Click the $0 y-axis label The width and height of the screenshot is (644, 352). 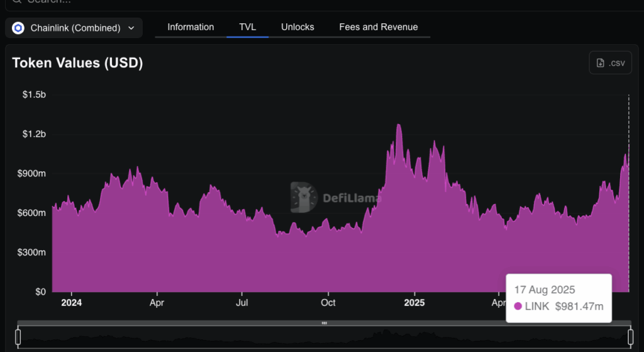[x=40, y=292]
